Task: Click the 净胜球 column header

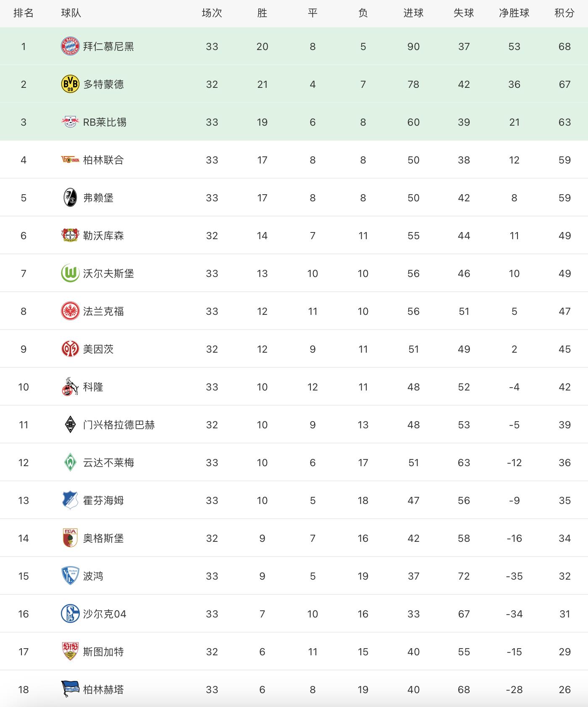Action: click(x=514, y=13)
